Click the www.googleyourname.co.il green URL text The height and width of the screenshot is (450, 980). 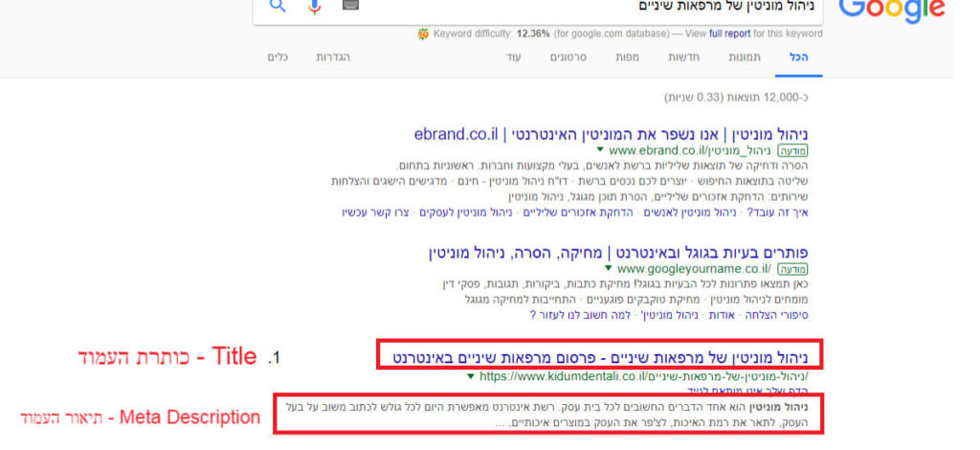[x=695, y=269]
